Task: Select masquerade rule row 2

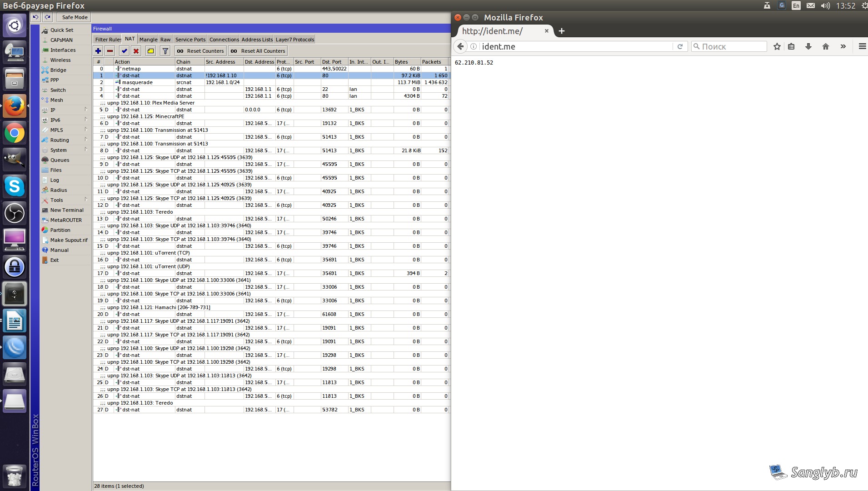Action: click(271, 82)
